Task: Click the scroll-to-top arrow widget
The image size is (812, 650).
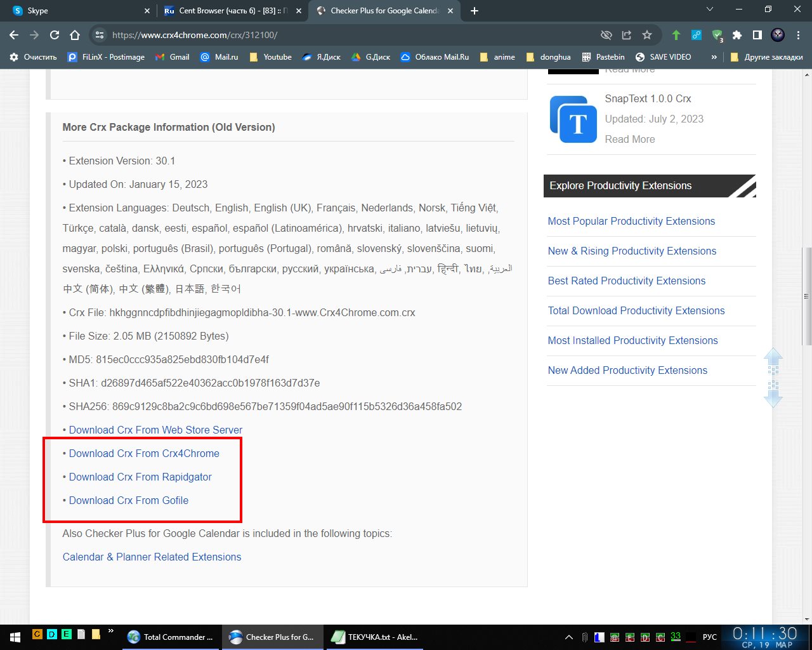Action: (x=773, y=361)
